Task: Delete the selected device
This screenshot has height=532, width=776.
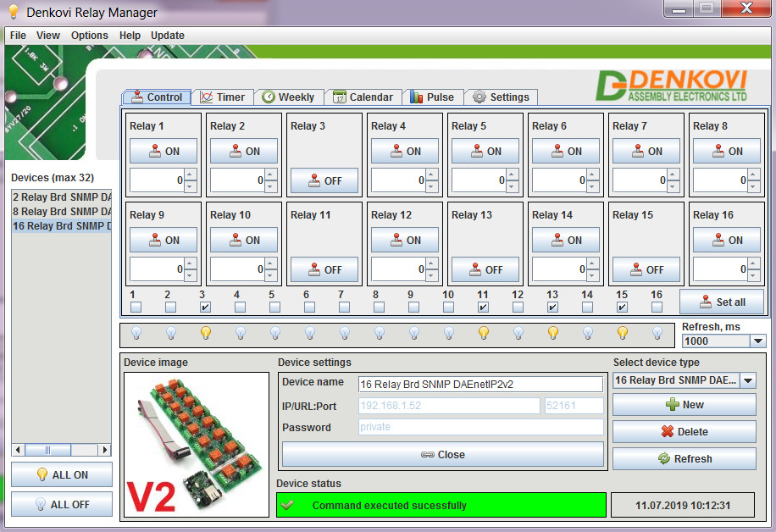Action: click(x=685, y=431)
